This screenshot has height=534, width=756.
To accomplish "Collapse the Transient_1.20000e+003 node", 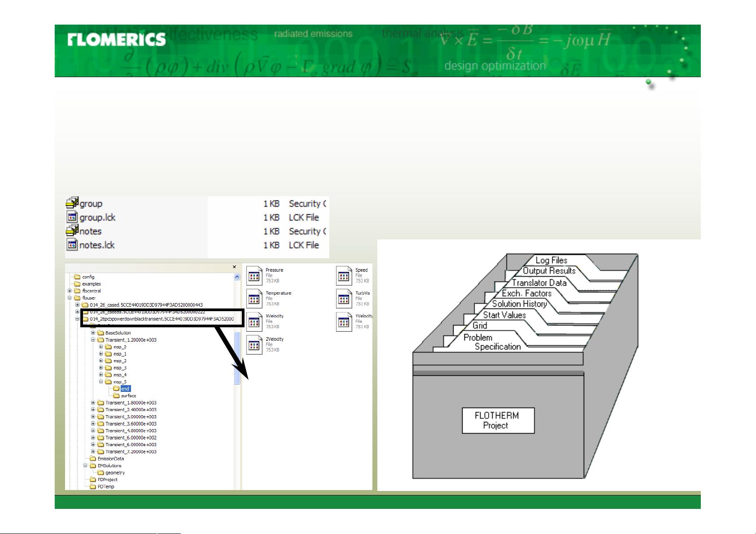I will (x=93, y=340).
